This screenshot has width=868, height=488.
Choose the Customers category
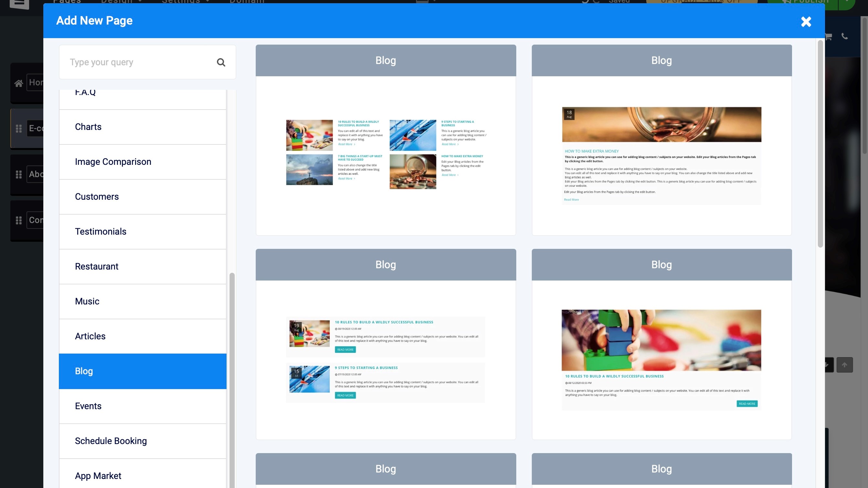pos(143,197)
